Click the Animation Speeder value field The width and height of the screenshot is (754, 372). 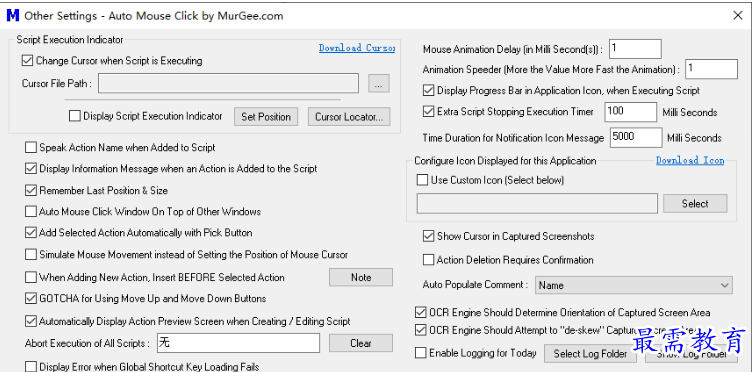(x=711, y=69)
